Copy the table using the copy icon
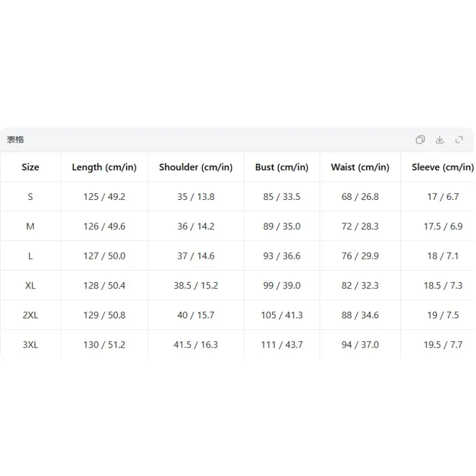476x476 pixels. pyautogui.click(x=420, y=140)
